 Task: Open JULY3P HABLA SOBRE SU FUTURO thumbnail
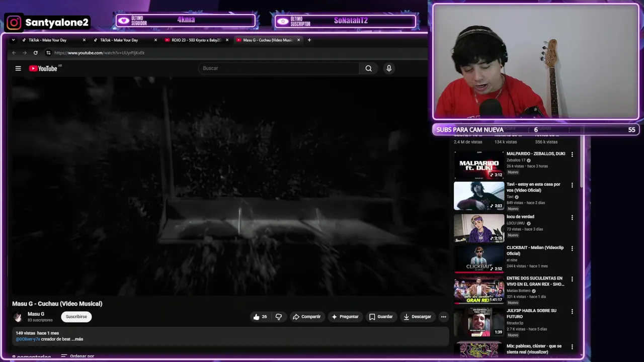click(479, 322)
